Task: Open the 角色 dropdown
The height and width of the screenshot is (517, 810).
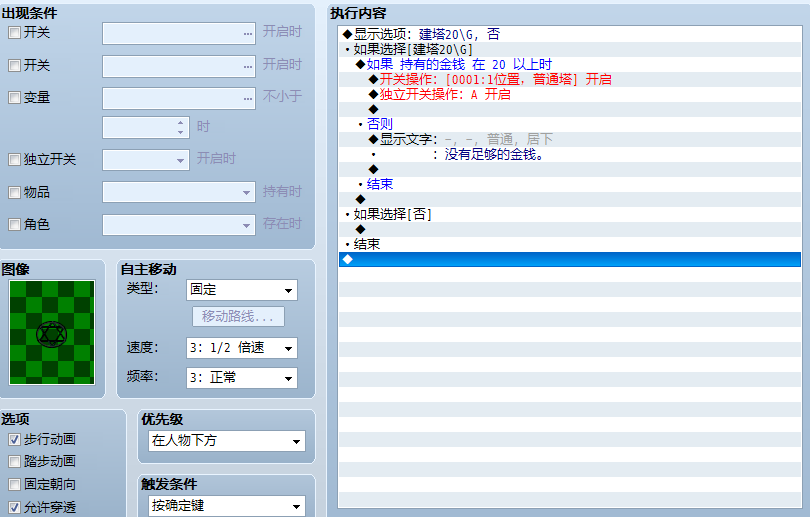Action: click(179, 225)
